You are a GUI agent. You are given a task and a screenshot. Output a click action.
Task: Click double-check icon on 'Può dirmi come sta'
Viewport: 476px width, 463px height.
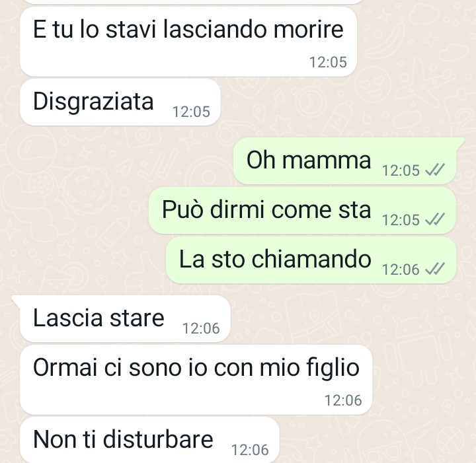tap(435, 219)
